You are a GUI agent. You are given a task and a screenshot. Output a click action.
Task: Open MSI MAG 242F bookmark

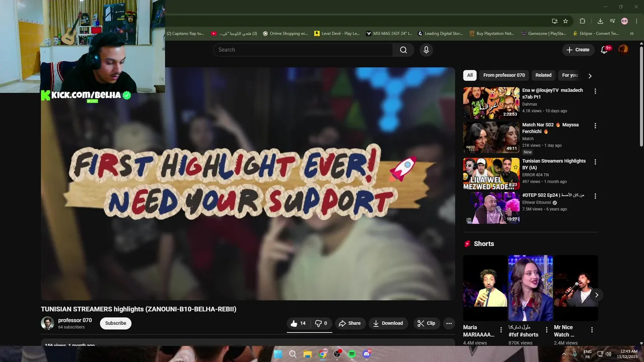(389, 34)
